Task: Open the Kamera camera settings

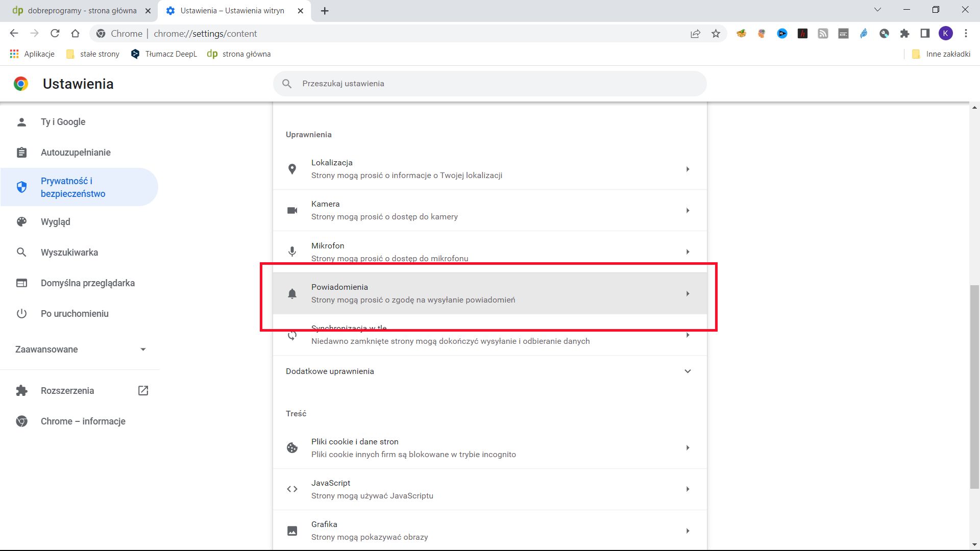Action: point(489,210)
